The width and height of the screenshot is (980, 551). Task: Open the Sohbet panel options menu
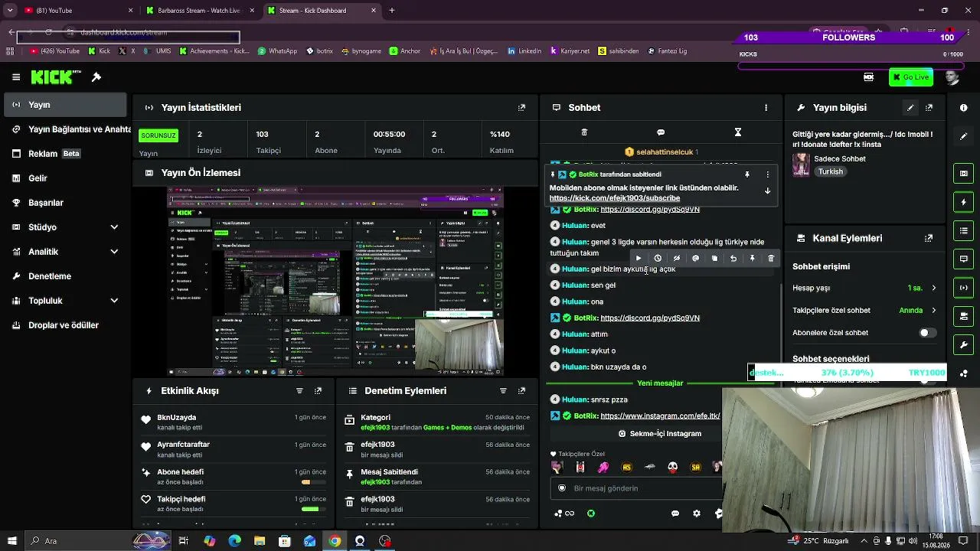(x=766, y=108)
